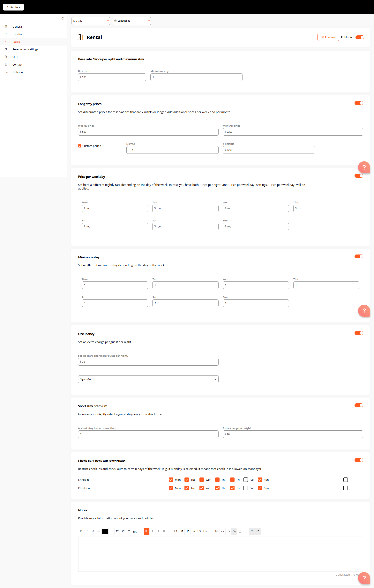Screen dimensions: 374x588
Task: Toggle the Published switch
Action: [x=360, y=37]
